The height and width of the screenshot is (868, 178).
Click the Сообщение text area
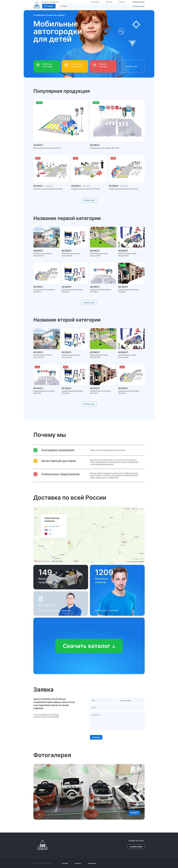[117, 721]
